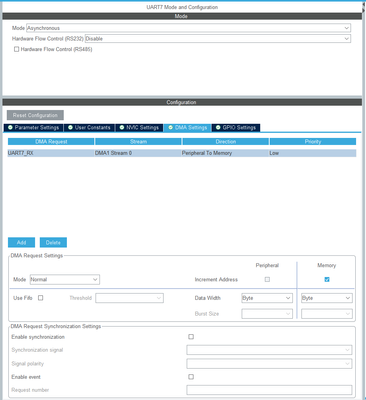Screen dimensions: 366x400
Task: Open the Synchronization signal dropdown
Action: click(269, 350)
